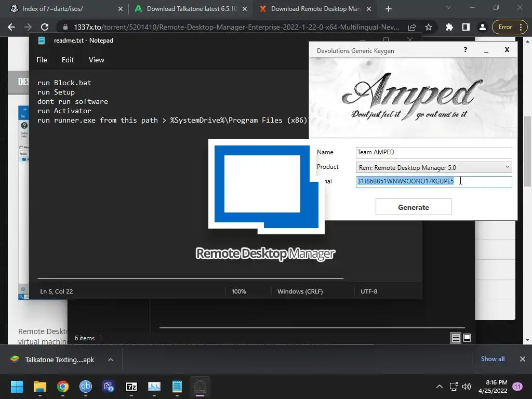The image size is (532, 399).
Task: Click the Generate button in the keygen
Action: tap(413, 207)
